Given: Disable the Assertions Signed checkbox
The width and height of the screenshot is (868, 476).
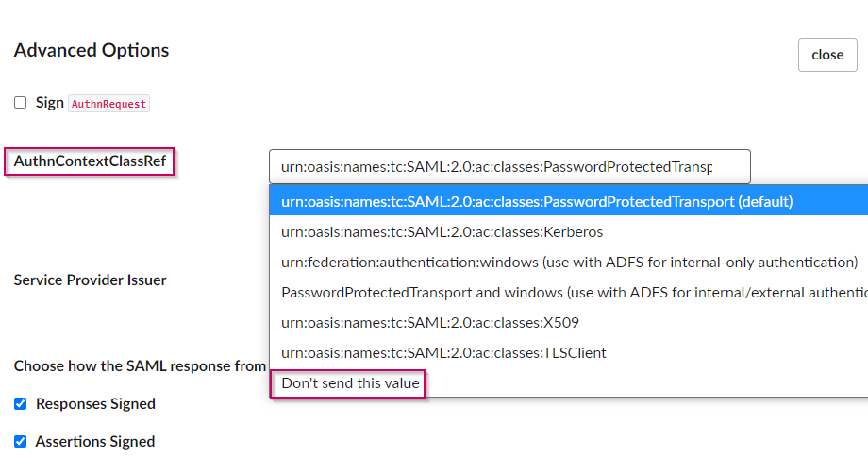Looking at the screenshot, I should [x=21, y=442].
